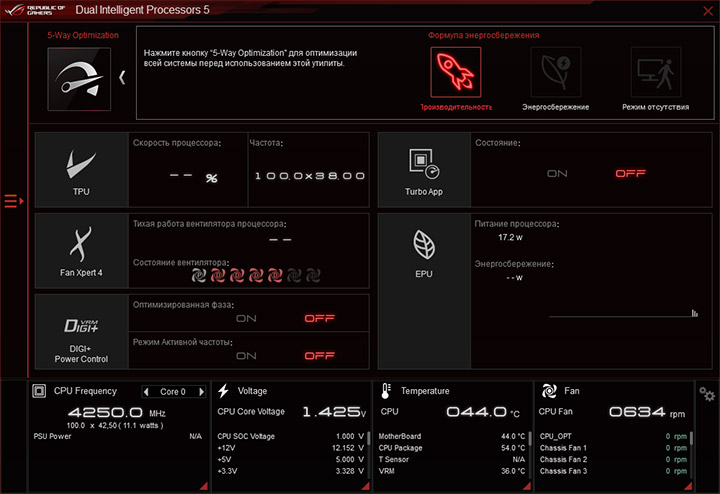Image resolution: width=720 pixels, height=494 pixels.
Task: Click the sixth fan status icon (dimmed)
Action: (x=294, y=275)
